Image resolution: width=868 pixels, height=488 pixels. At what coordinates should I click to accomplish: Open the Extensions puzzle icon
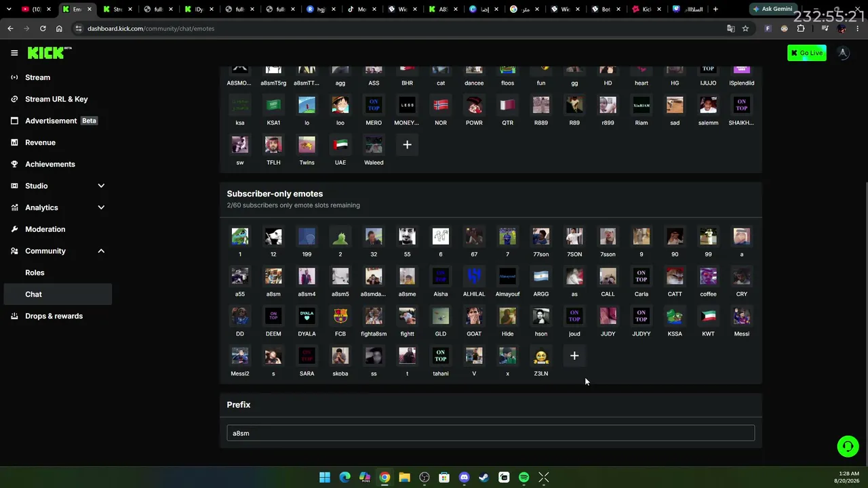click(x=801, y=28)
